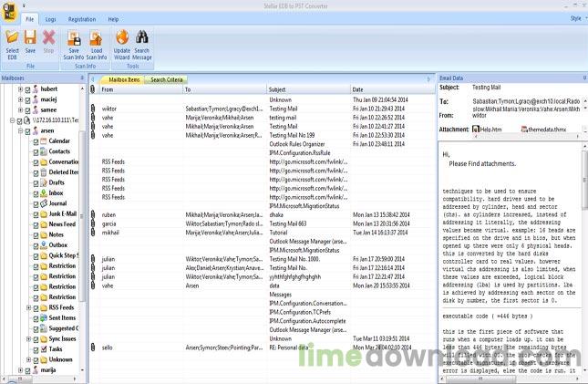The height and width of the screenshot is (384, 588).
Task: Open Quick Access toolbar dropdown arrow
Action: 24,5
